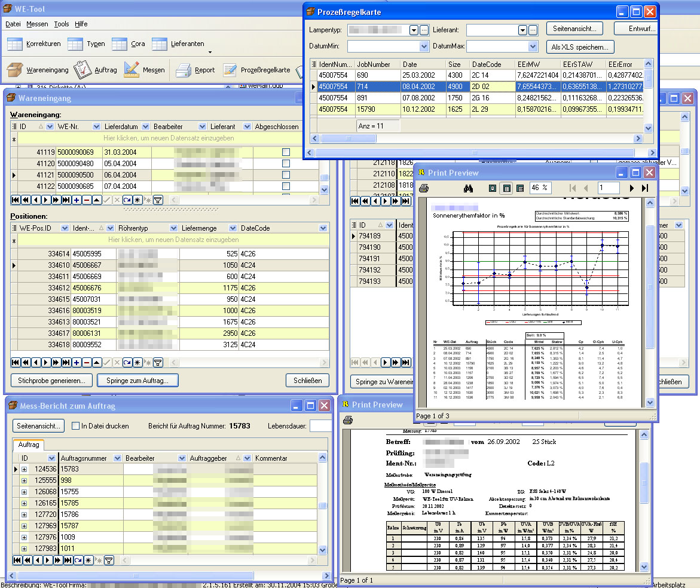Go to next page in Print Preview
The width and height of the screenshot is (700, 588).
631,188
